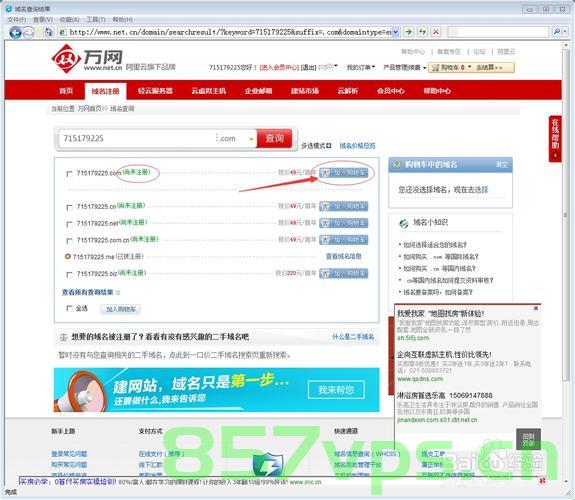Click the browser Back arrow button

tap(15, 33)
